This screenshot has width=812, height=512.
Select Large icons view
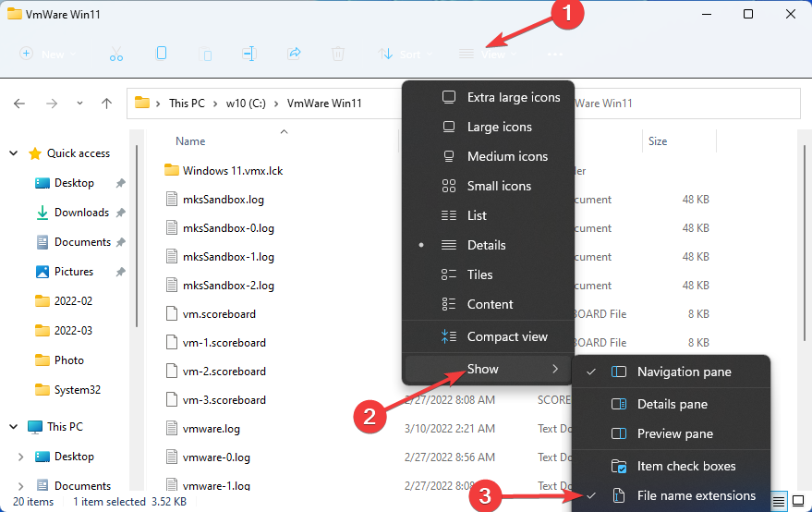(489, 127)
